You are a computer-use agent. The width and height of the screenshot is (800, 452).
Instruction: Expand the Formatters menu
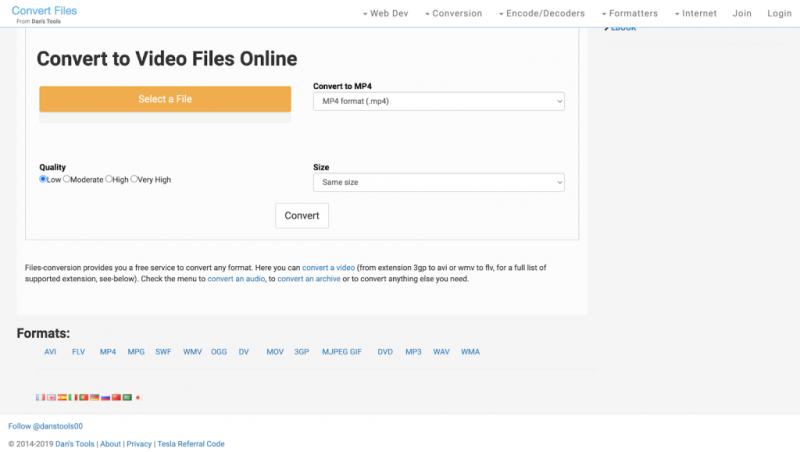point(630,13)
